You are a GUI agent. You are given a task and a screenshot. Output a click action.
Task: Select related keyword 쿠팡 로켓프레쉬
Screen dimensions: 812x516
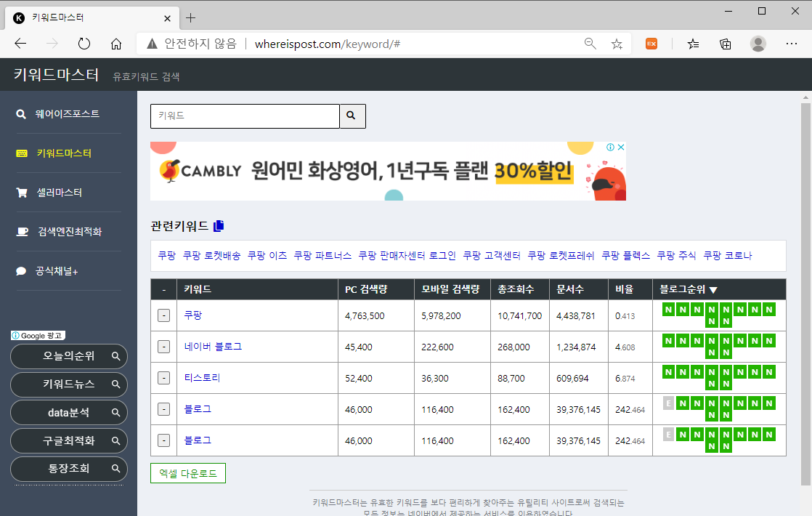point(561,255)
